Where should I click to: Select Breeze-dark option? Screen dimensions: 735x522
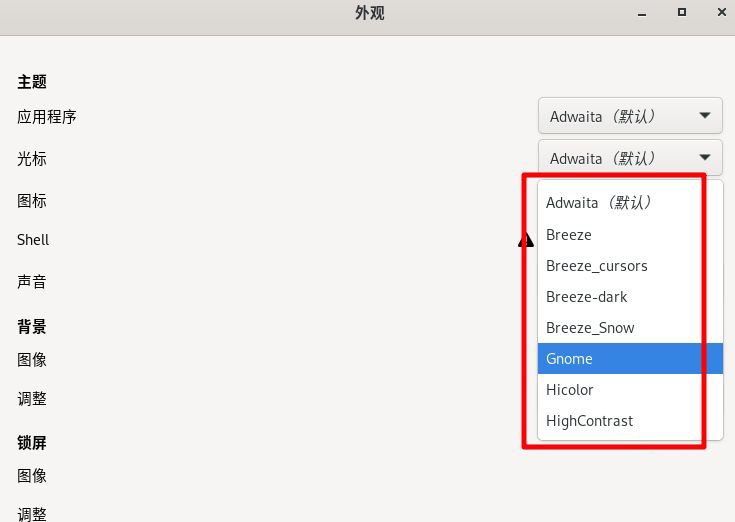tap(630, 297)
